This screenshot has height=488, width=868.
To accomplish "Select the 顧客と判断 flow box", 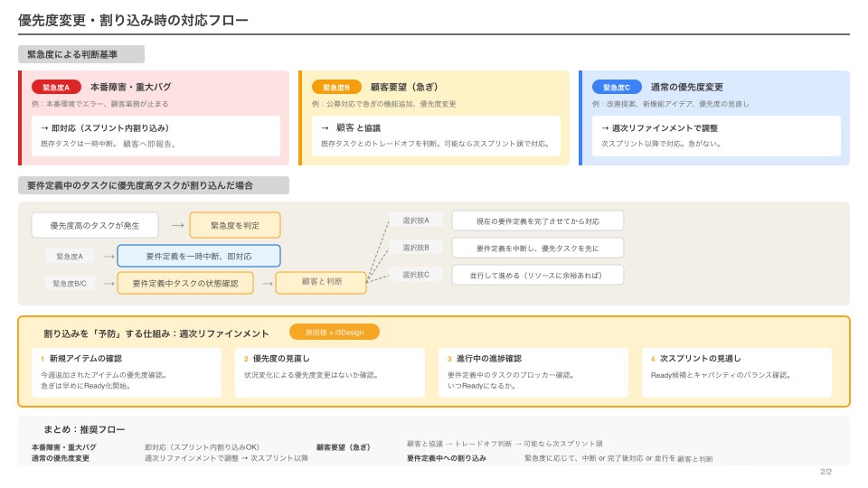I will click(321, 282).
